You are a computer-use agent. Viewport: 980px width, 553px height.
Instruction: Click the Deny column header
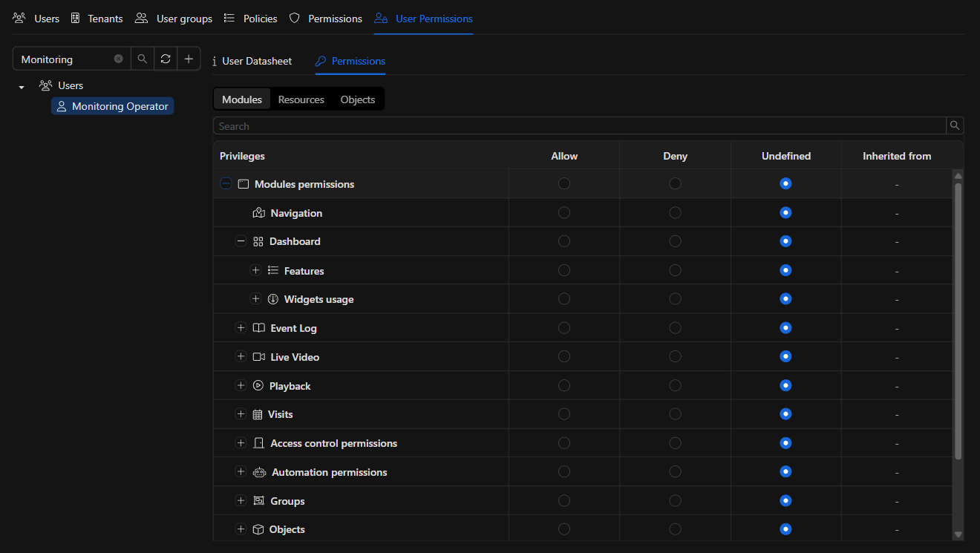(x=675, y=156)
